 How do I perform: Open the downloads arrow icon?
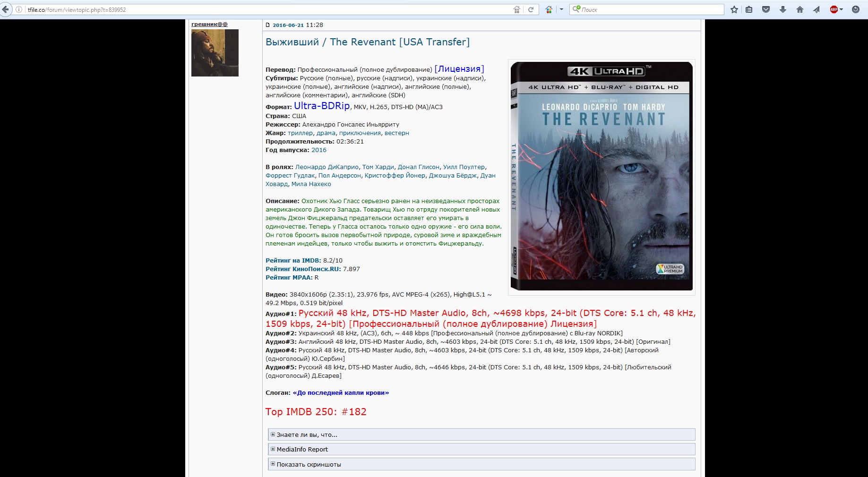point(783,9)
